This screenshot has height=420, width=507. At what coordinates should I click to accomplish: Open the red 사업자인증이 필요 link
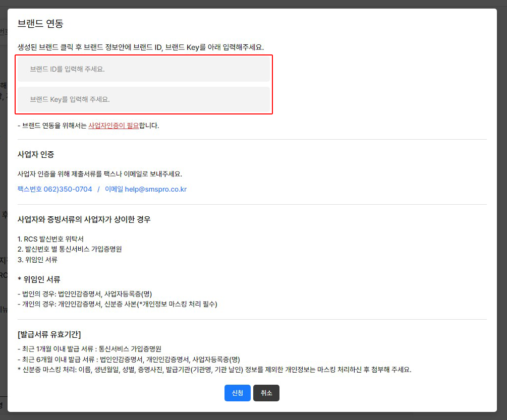(114, 126)
